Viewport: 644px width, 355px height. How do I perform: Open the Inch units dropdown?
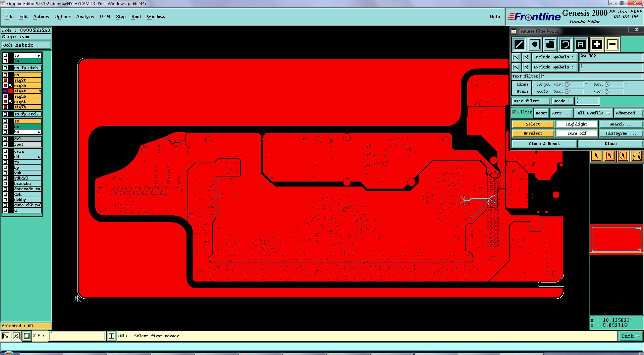(x=630, y=336)
